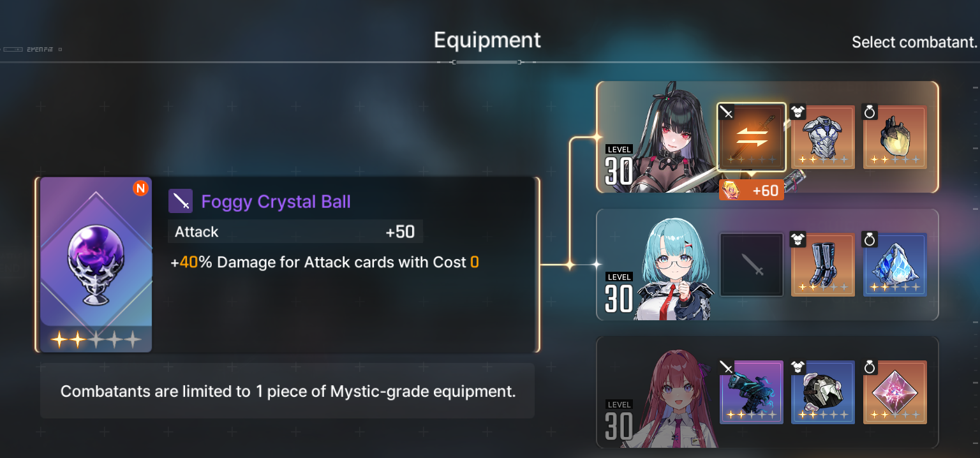Select the golden heart accessory slot
This screenshot has height=458, width=980.
(x=895, y=137)
